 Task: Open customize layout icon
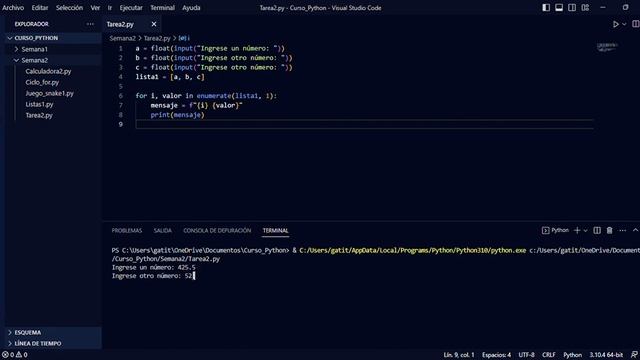(x=585, y=8)
